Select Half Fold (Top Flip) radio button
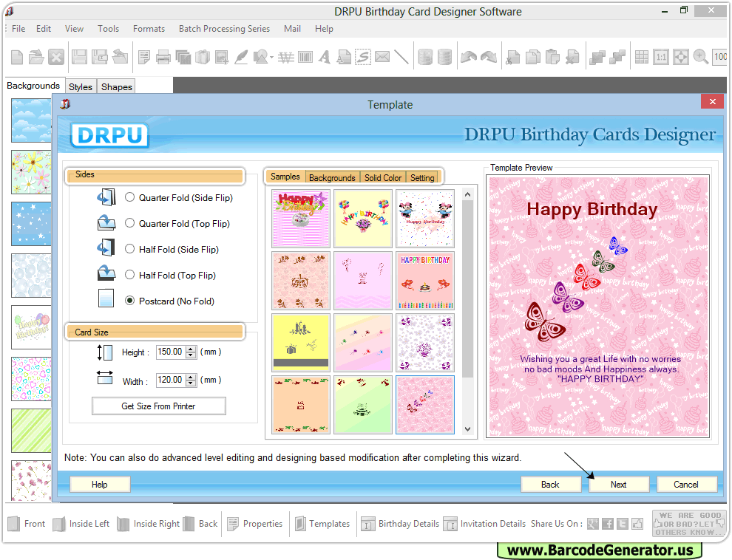Viewport: 732px width, 560px height. coord(130,275)
